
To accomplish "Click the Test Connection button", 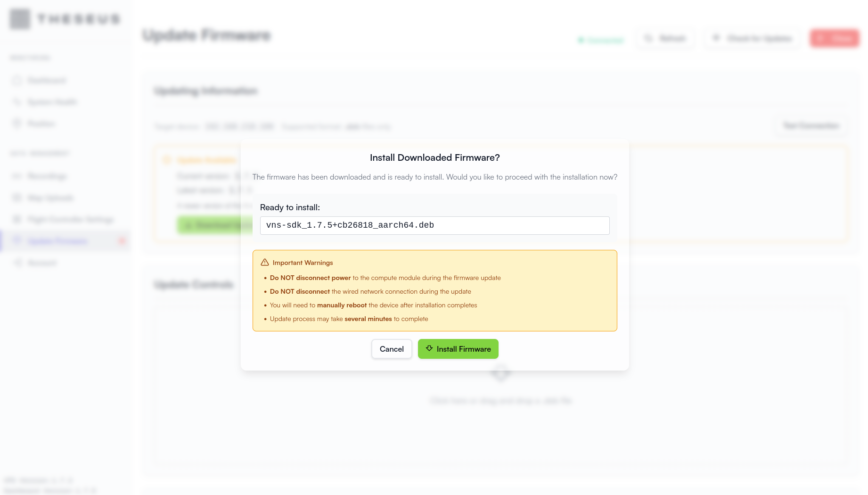I will click(x=811, y=126).
